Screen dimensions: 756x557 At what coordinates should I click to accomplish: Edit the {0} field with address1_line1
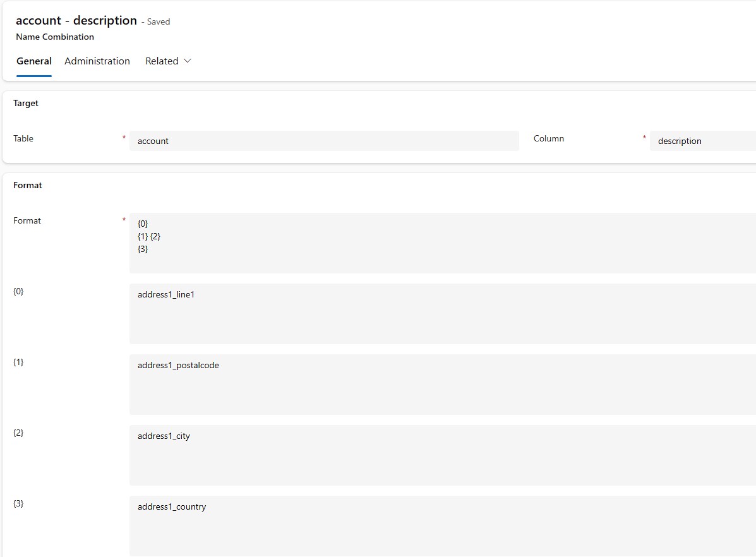click(x=443, y=314)
